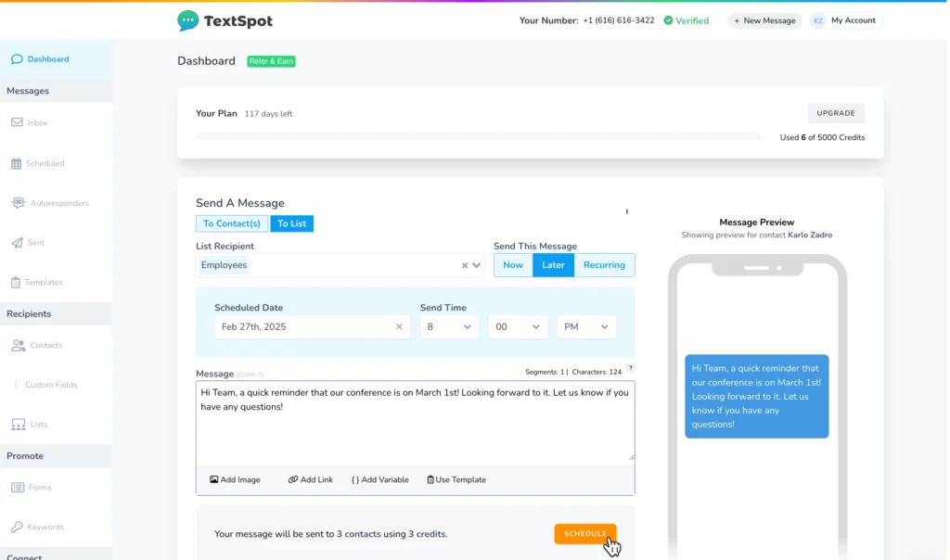Clear the Employees list recipient

click(x=465, y=265)
